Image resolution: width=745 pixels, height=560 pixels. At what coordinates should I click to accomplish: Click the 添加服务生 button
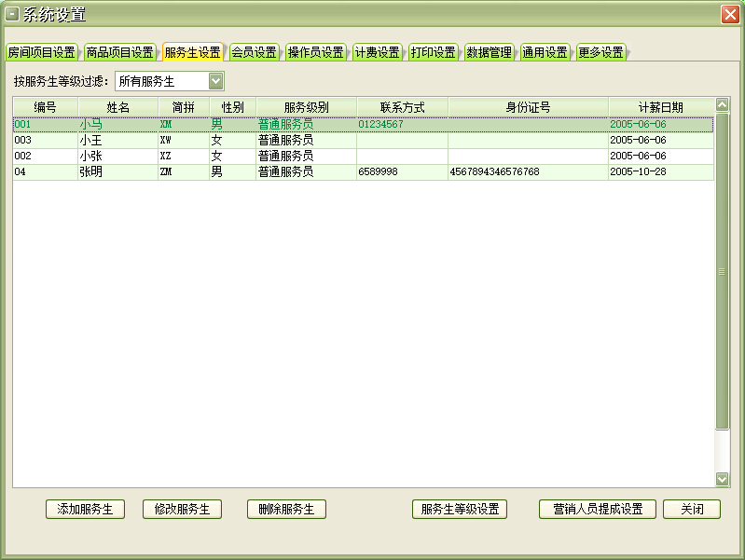(x=85, y=510)
